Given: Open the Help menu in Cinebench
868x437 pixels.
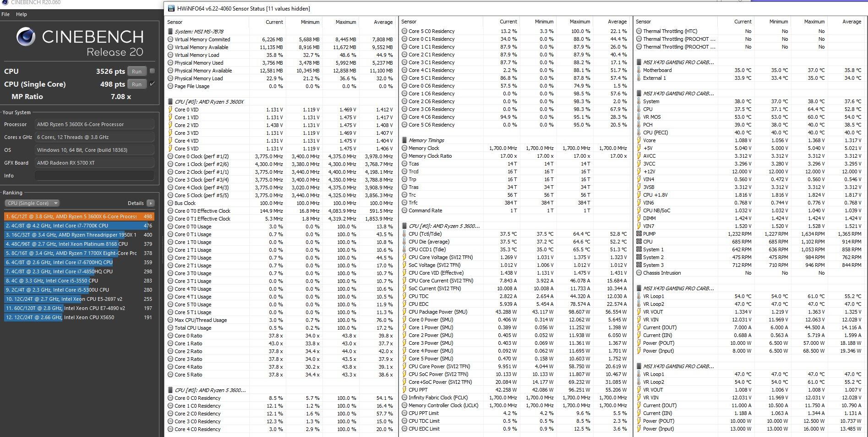Looking at the screenshot, I should pos(22,14).
